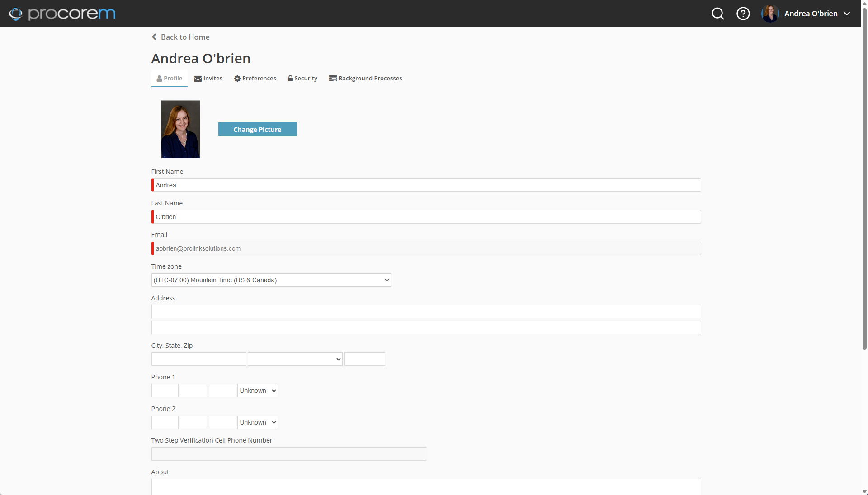
Task: Focus the First Name field
Action: click(x=426, y=185)
